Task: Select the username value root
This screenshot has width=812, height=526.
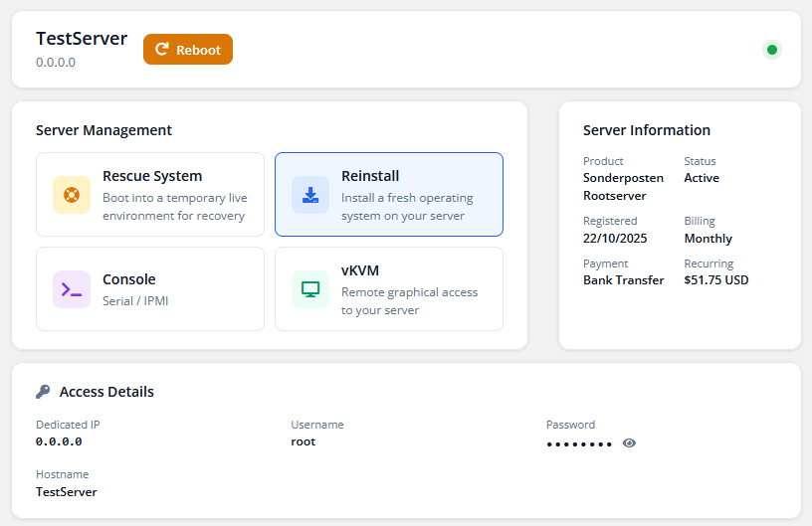Action: pos(303,441)
